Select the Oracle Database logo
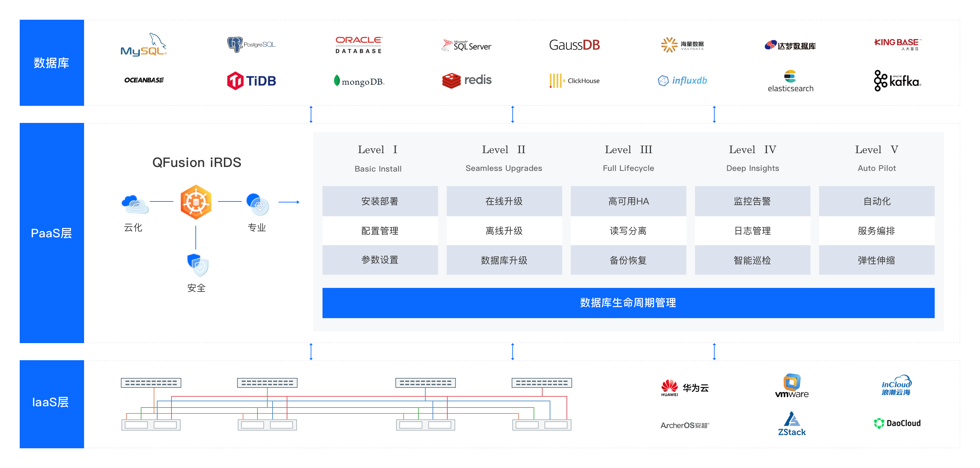980x468 pixels. tap(359, 45)
